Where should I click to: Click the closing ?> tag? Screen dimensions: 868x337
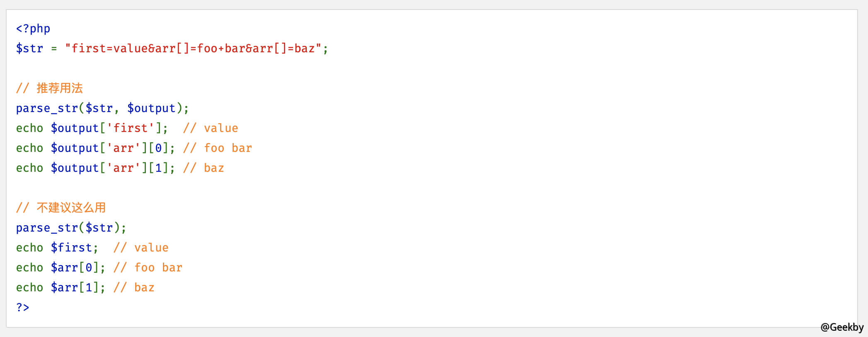pyautogui.click(x=23, y=308)
